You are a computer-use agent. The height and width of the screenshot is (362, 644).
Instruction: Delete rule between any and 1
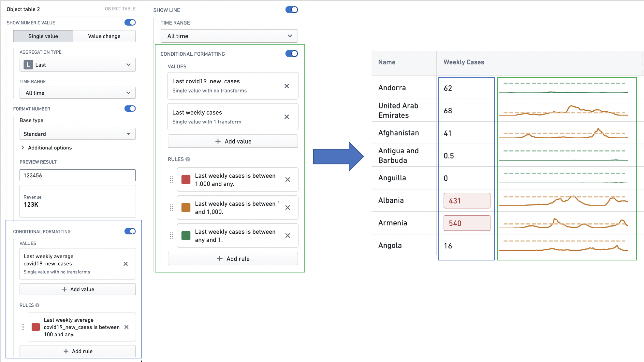[288, 236]
